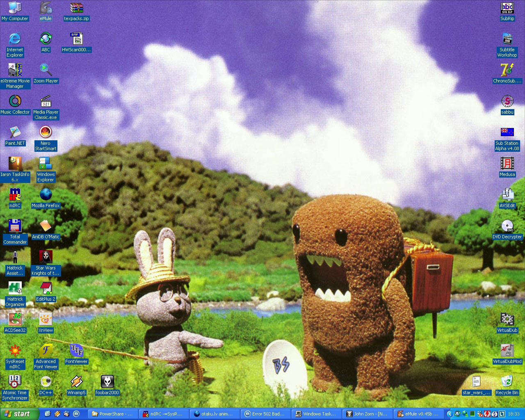525x420 pixels.
Task: Open the Internet Explorer desktop shortcut
Action: pos(15,45)
